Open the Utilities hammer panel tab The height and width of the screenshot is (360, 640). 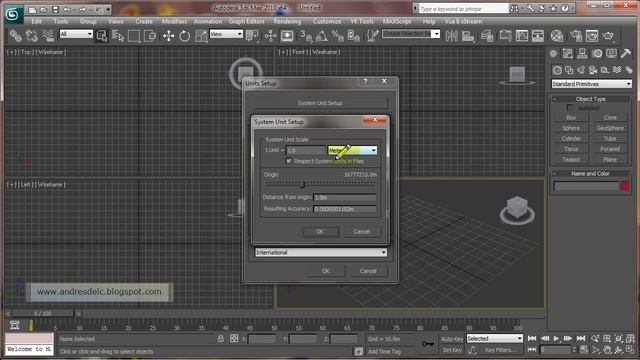[x=626, y=53]
